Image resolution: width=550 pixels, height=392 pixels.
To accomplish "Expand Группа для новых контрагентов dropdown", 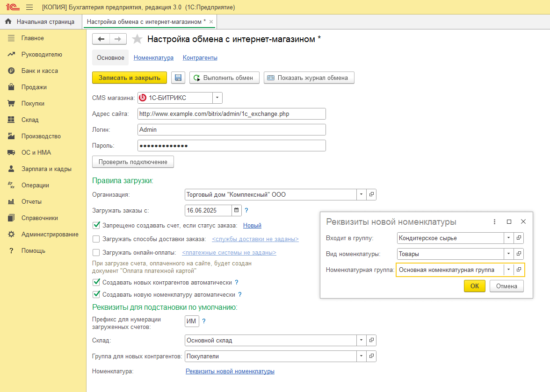I will click(361, 356).
